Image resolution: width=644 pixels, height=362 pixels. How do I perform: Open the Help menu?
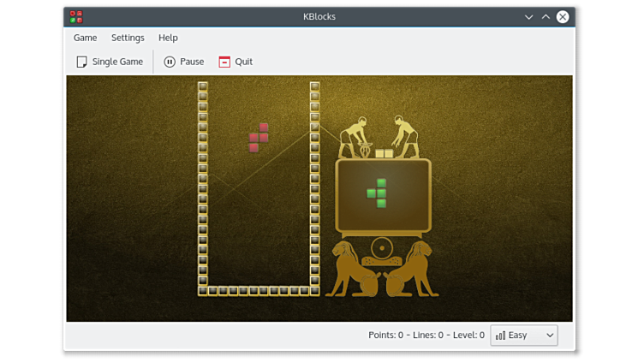click(x=168, y=38)
